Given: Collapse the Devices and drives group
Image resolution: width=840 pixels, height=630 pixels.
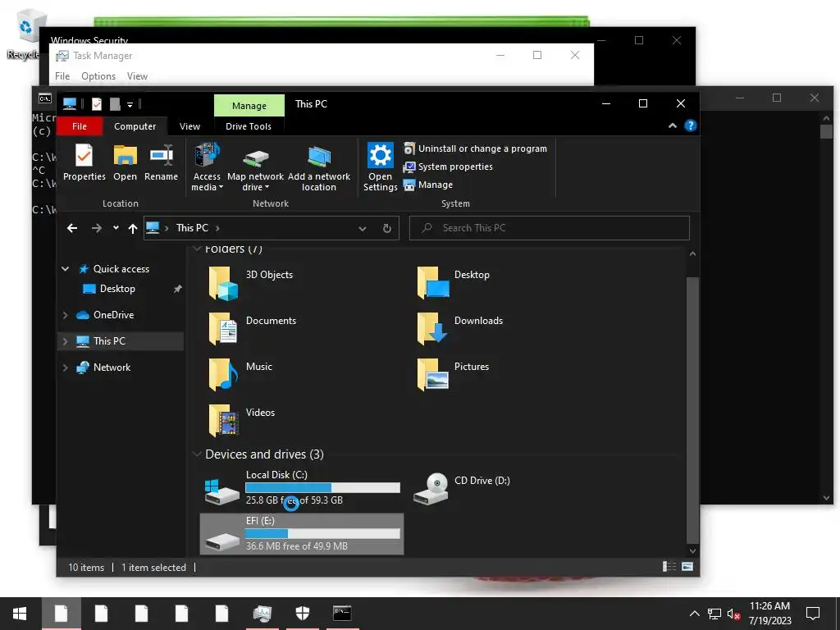Looking at the screenshot, I should (197, 454).
